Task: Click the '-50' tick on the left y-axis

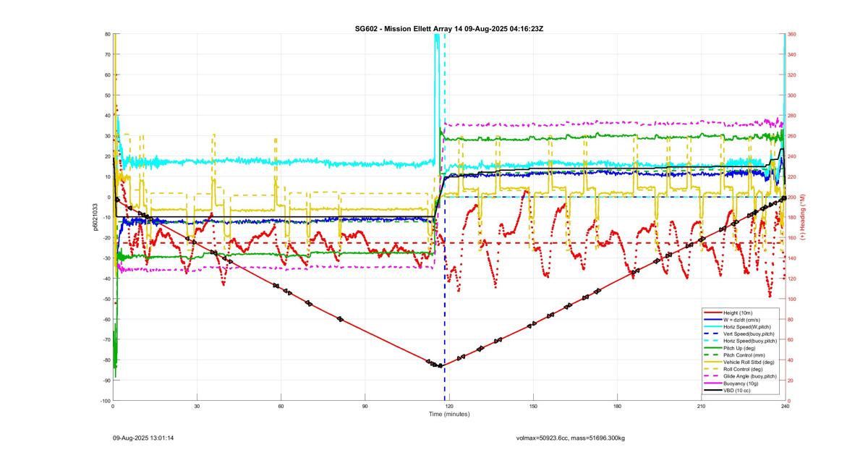Action: tap(106, 299)
